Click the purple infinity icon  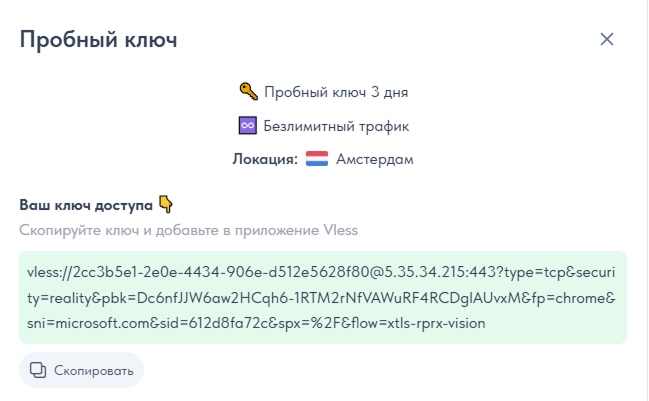click(x=248, y=126)
